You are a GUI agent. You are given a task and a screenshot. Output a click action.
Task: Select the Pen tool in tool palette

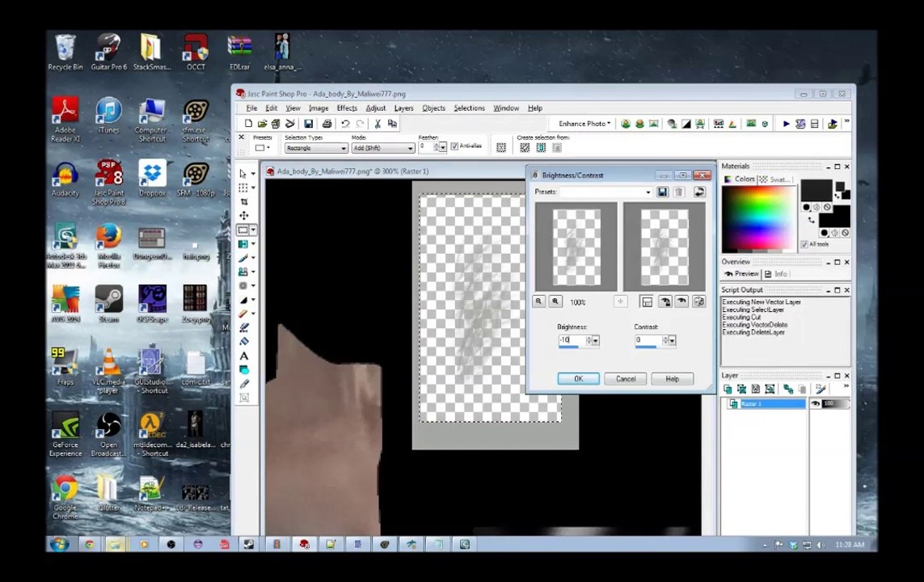pos(243,383)
